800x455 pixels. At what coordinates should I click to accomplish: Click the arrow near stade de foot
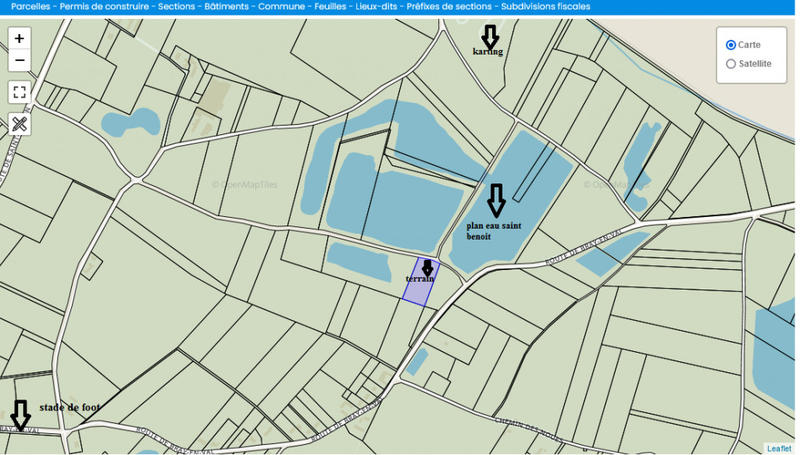click(x=20, y=414)
